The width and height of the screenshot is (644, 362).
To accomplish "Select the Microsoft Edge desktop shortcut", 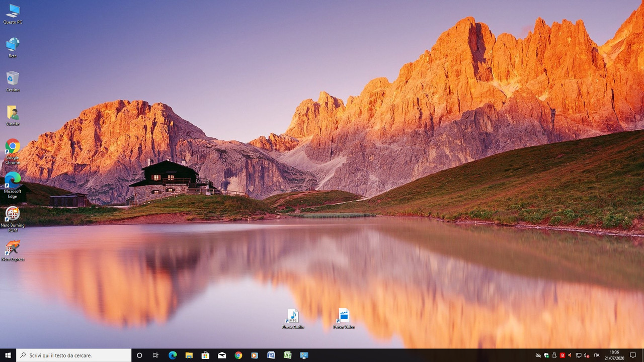I will [x=13, y=185].
